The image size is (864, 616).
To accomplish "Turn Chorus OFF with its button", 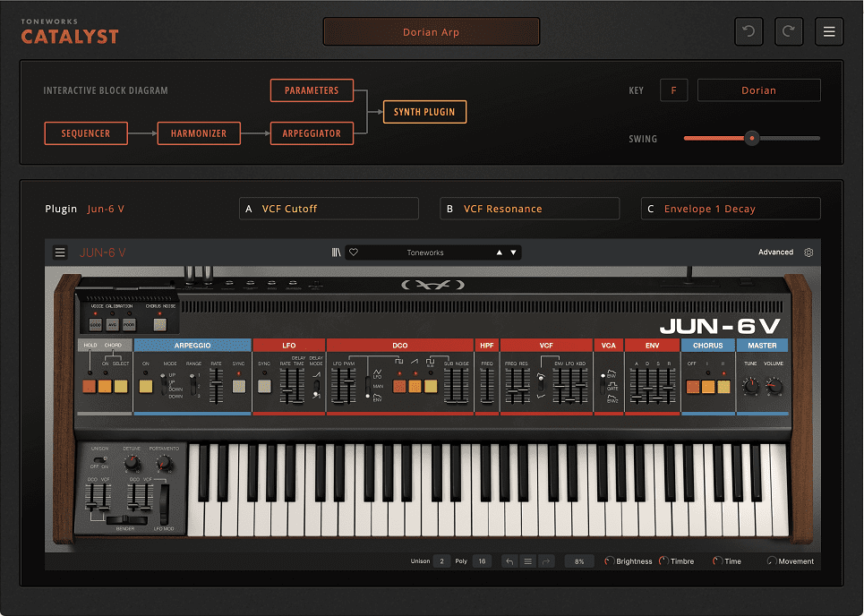I will [x=693, y=386].
